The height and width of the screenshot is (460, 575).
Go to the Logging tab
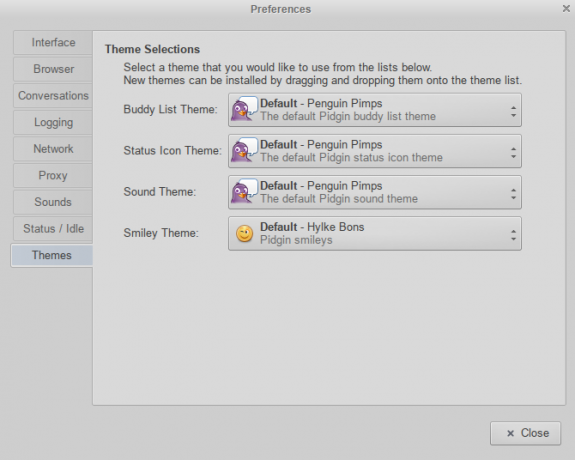tap(53, 122)
